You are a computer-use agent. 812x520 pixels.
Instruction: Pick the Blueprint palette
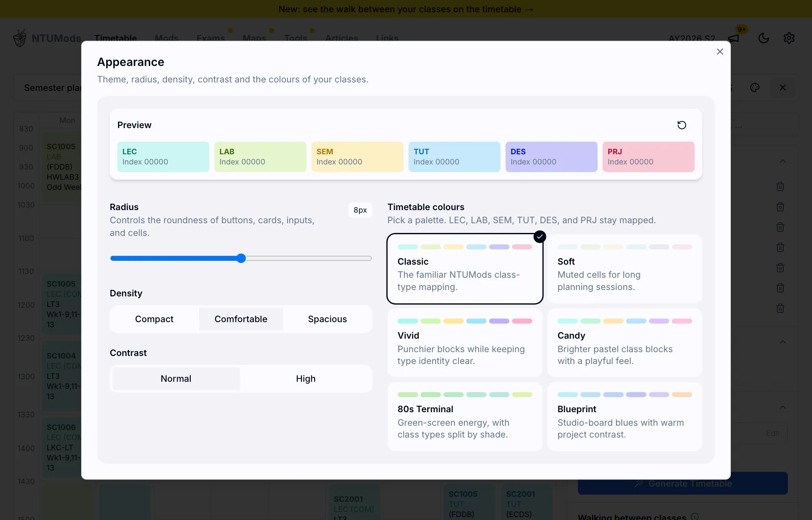625,416
